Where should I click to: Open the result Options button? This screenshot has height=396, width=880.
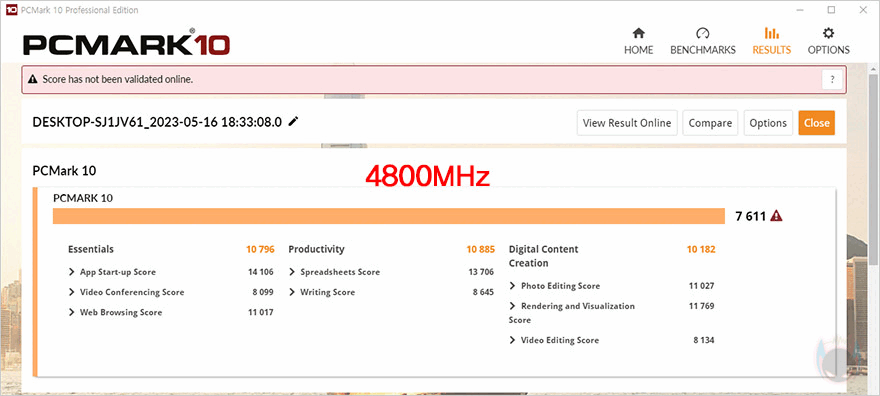coord(768,123)
